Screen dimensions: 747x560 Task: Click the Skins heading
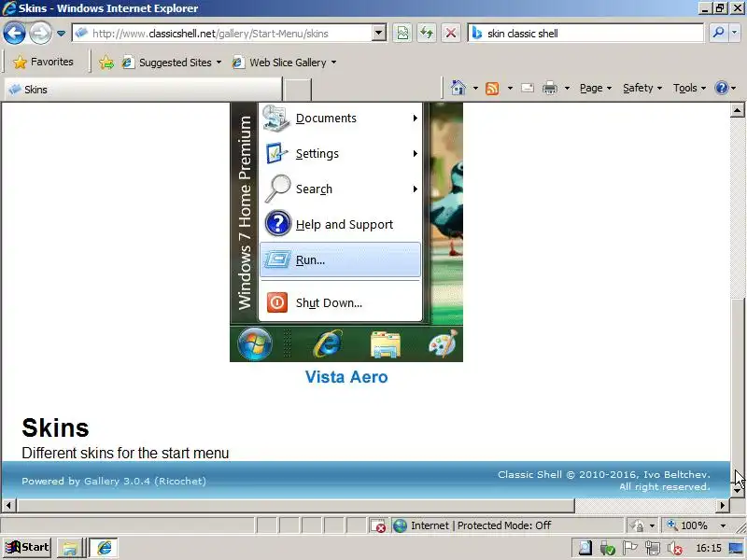pyautogui.click(x=55, y=427)
